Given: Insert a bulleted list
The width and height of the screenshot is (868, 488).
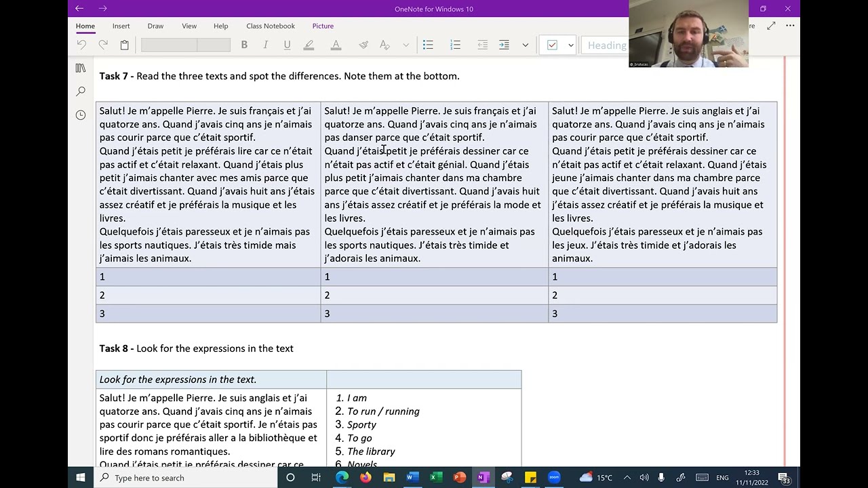Looking at the screenshot, I should pos(428,45).
